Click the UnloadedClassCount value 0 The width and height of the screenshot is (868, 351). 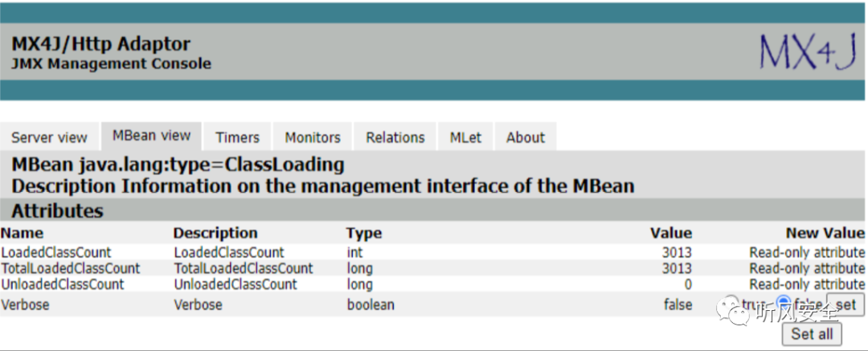(x=687, y=284)
